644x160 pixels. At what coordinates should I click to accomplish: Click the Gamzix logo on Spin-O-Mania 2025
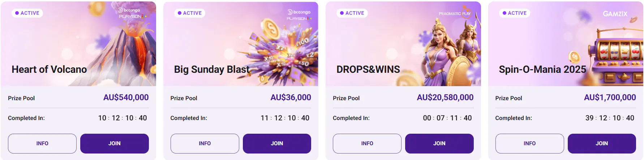[615, 14]
